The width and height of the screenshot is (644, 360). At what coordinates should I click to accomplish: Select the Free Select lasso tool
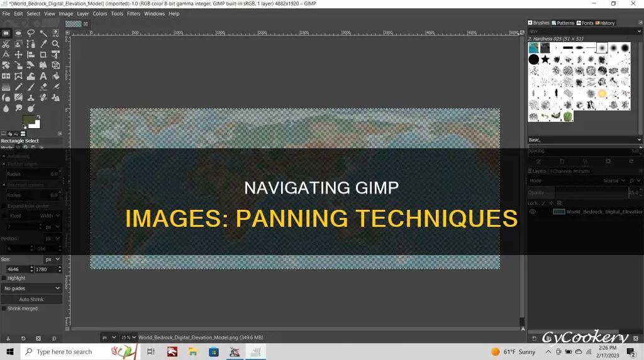click(x=31, y=33)
